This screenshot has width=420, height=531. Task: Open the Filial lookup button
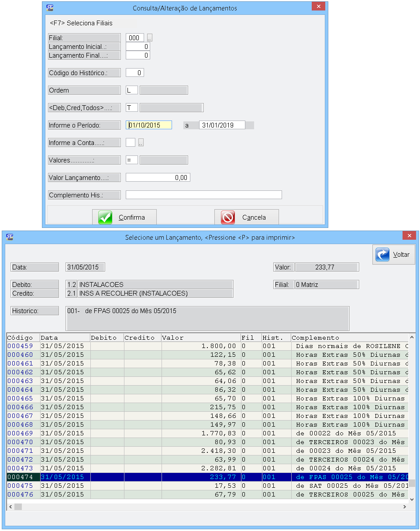click(x=150, y=38)
